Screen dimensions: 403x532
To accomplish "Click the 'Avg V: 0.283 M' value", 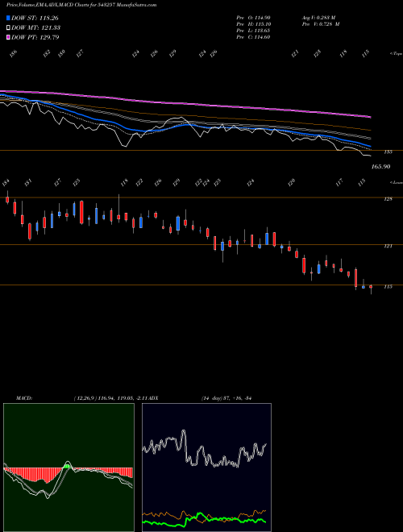I will tap(318, 18).
